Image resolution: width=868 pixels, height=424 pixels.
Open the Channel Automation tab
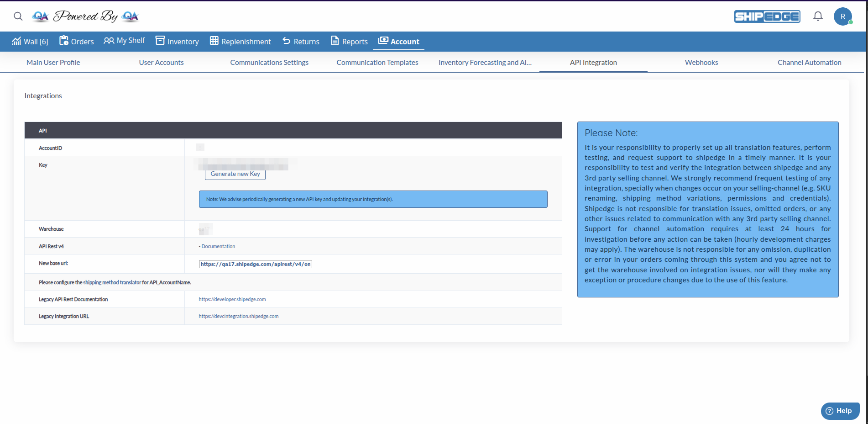809,62
